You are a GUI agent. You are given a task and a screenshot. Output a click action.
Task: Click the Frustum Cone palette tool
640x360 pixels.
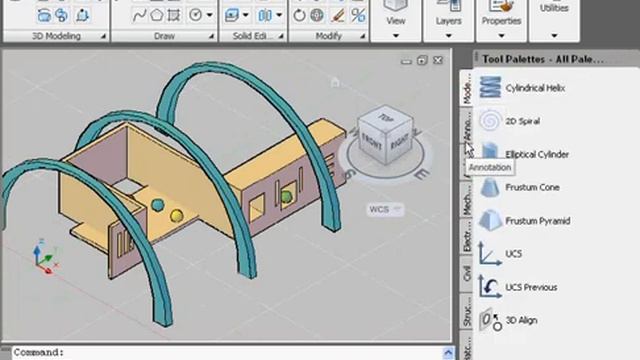tap(519, 187)
